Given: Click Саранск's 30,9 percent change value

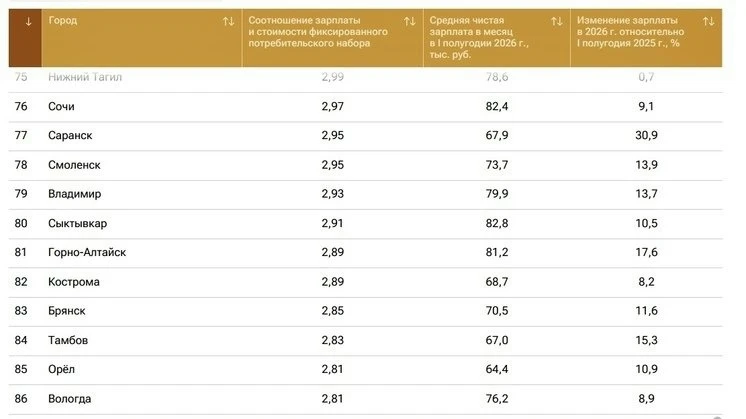Looking at the screenshot, I should (x=646, y=136).
